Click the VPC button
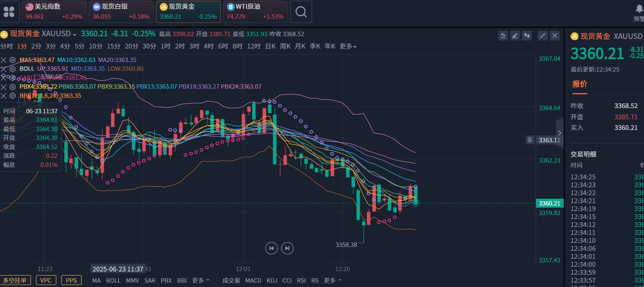This screenshot has height=287, width=644. pos(46,280)
